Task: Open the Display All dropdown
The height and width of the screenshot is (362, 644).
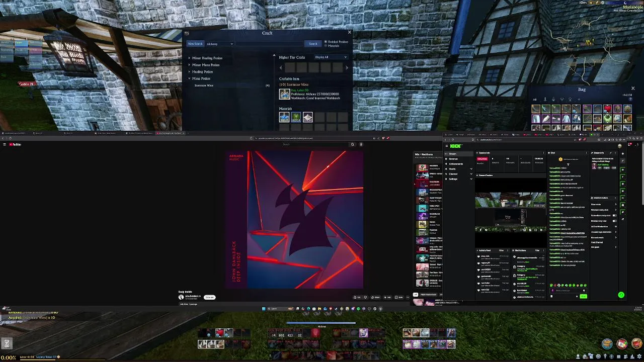Action: coord(331,57)
